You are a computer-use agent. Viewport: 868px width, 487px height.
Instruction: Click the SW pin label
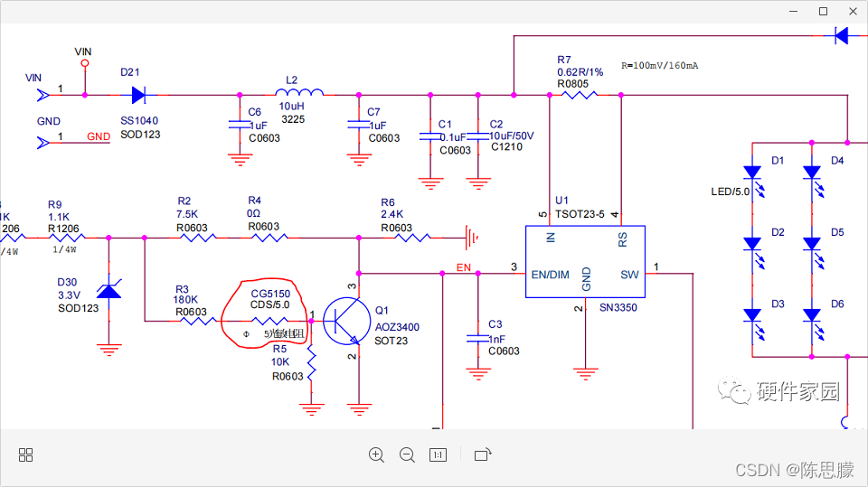629,275
